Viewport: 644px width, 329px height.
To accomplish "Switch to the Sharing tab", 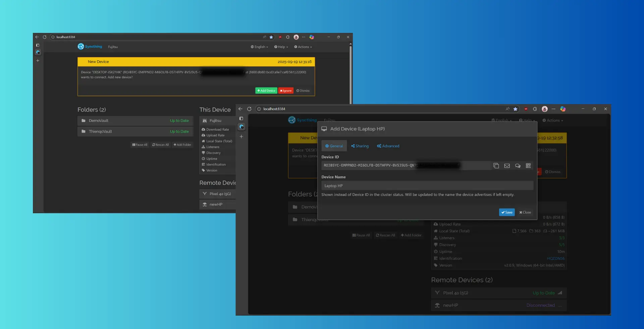I will tap(360, 146).
